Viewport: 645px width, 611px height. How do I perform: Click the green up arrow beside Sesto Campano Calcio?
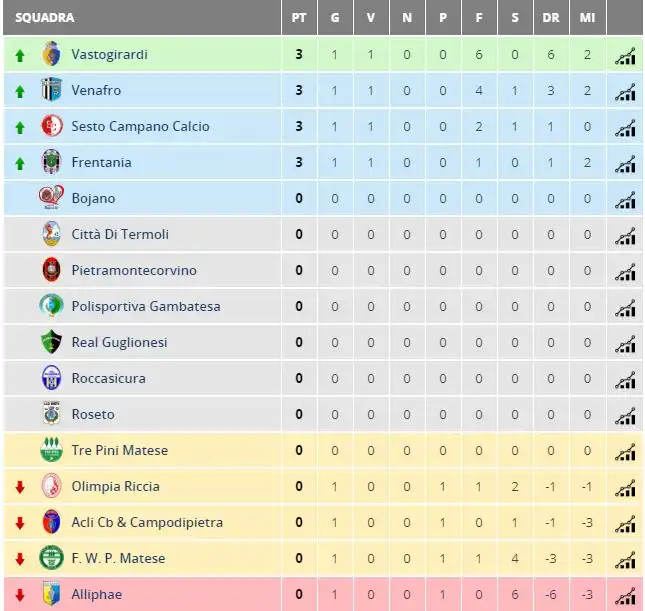[x=20, y=128]
